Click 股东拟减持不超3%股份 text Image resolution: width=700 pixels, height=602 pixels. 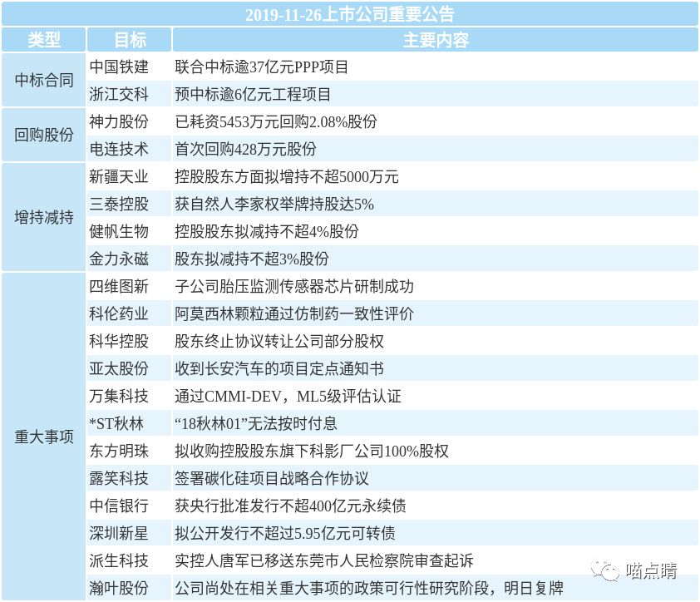tap(252, 259)
